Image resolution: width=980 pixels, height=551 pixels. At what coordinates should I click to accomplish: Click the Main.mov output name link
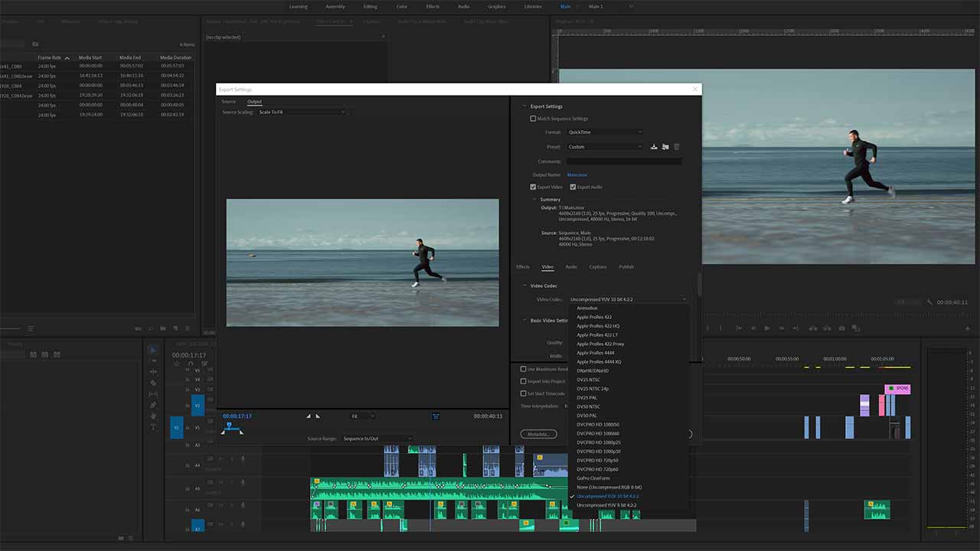click(x=577, y=174)
